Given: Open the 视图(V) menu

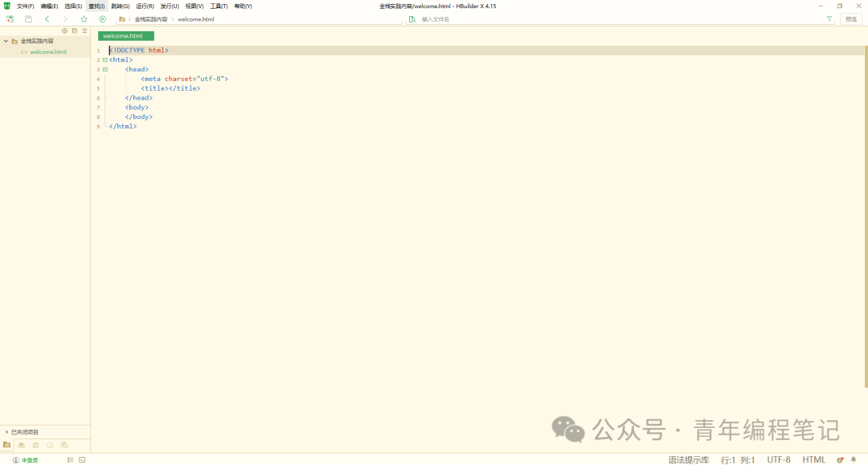Looking at the screenshot, I should tap(194, 6).
